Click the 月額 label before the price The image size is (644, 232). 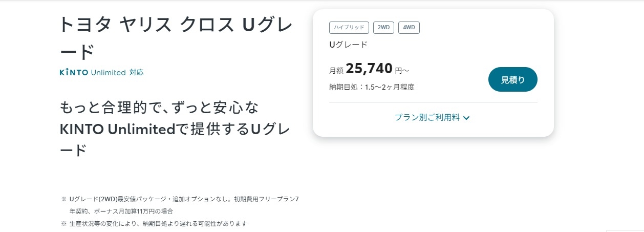click(x=336, y=70)
